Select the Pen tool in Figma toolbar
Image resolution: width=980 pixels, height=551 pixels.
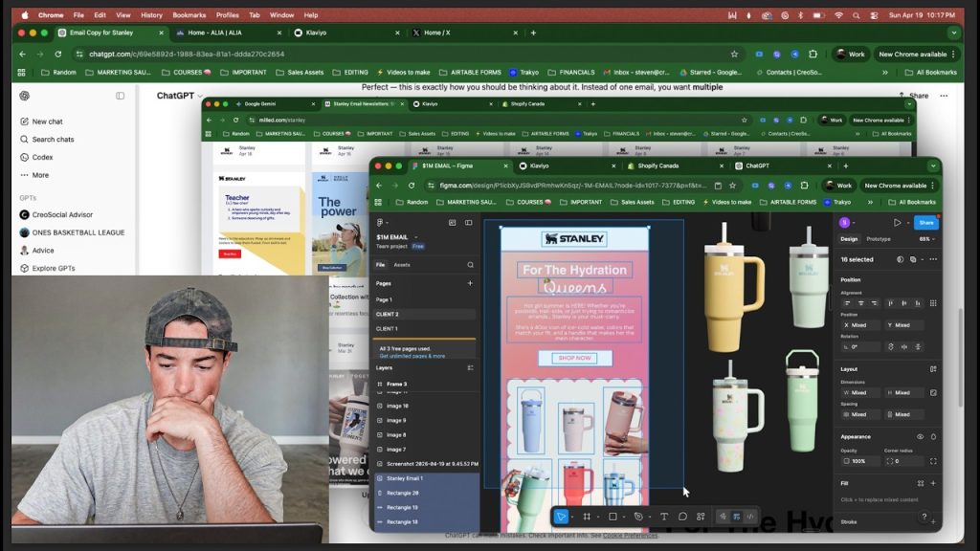[x=638, y=517]
